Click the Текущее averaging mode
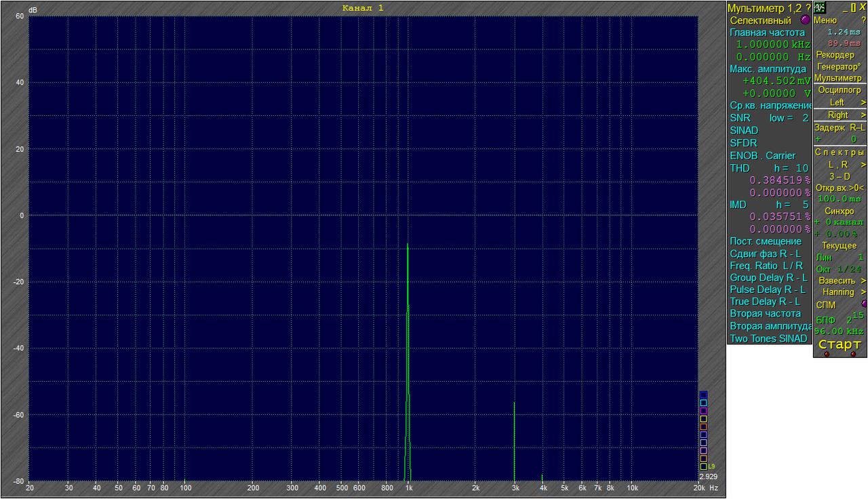 point(840,245)
